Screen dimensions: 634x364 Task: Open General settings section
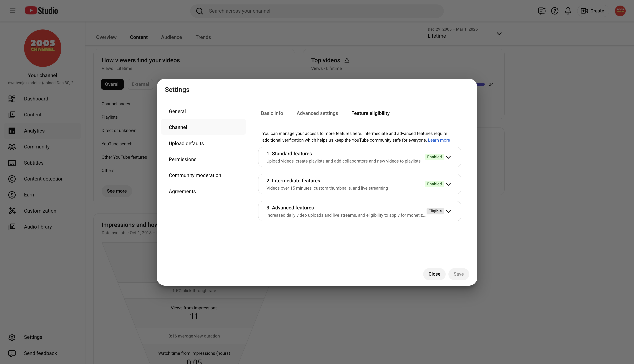point(203,111)
